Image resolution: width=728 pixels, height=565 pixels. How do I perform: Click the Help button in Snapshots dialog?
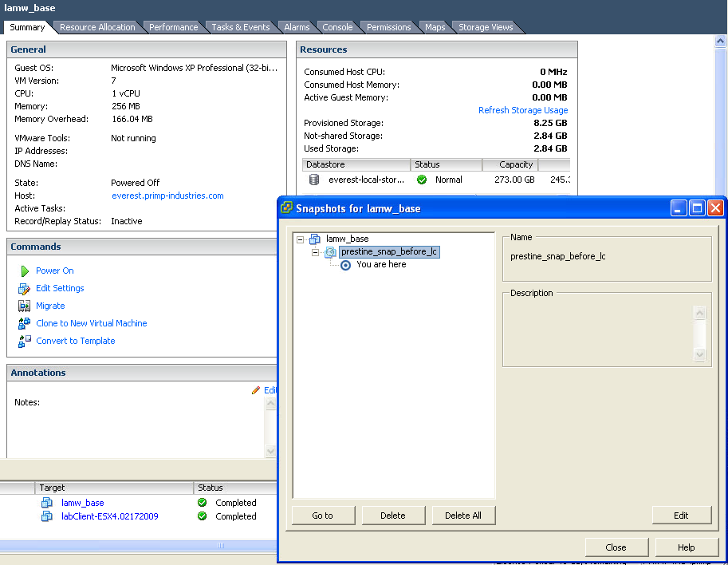point(687,547)
